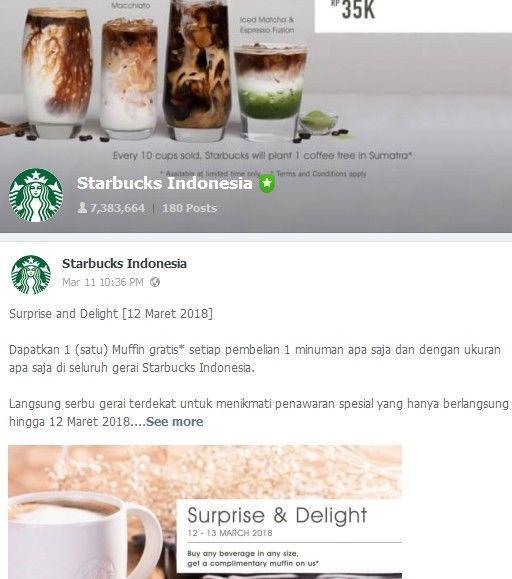Click the green verified star badge
Image resolution: width=512 pixels, height=579 pixels.
[267, 183]
